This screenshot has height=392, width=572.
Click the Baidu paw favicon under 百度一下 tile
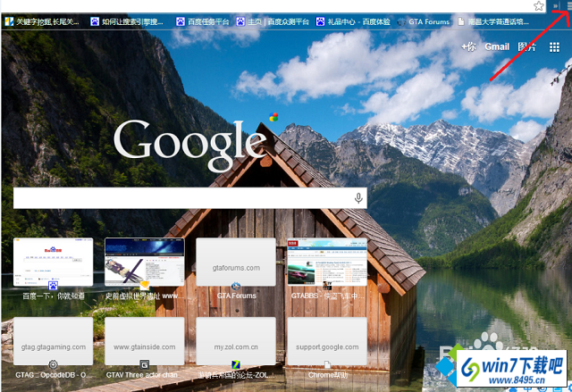[x=54, y=286]
